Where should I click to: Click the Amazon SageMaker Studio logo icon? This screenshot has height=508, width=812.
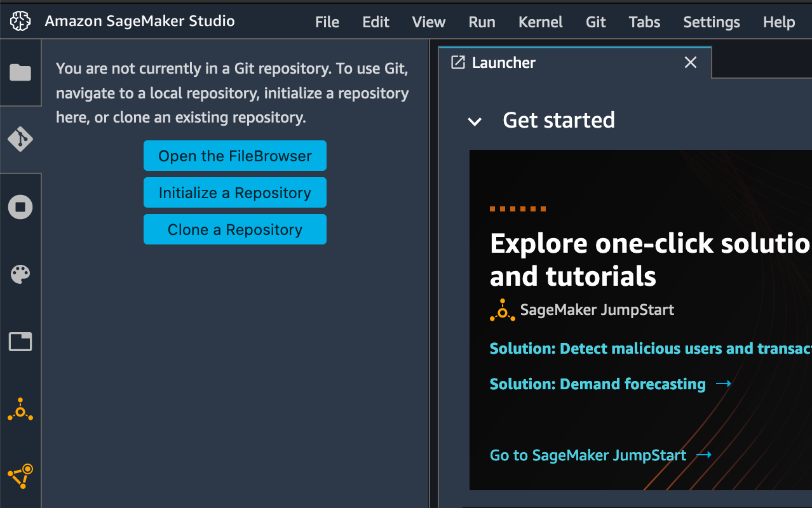[20, 22]
